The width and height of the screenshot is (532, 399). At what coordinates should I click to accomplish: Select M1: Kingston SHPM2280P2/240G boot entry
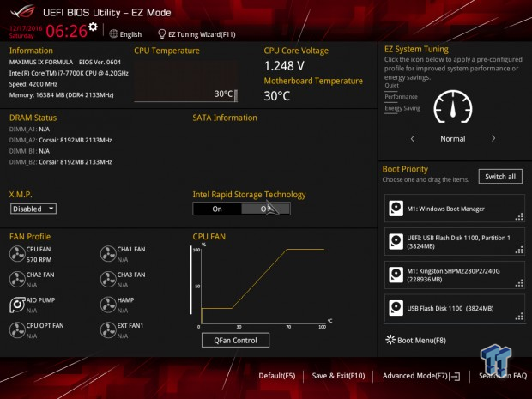coord(455,275)
